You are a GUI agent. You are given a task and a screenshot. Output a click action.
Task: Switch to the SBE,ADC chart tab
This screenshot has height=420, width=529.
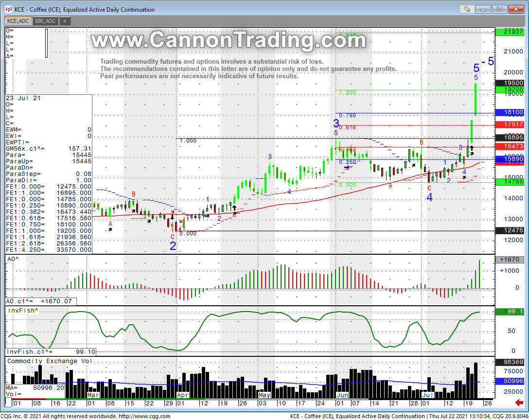coord(45,21)
